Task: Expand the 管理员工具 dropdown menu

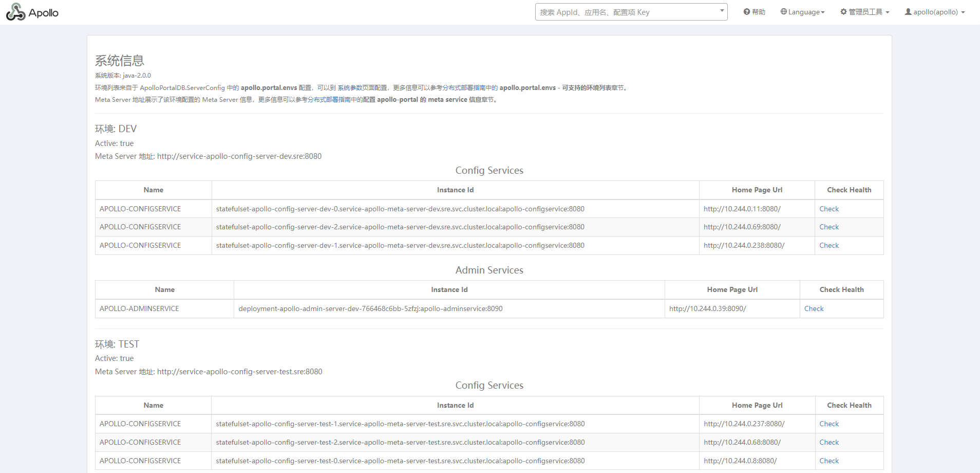Action: click(865, 12)
